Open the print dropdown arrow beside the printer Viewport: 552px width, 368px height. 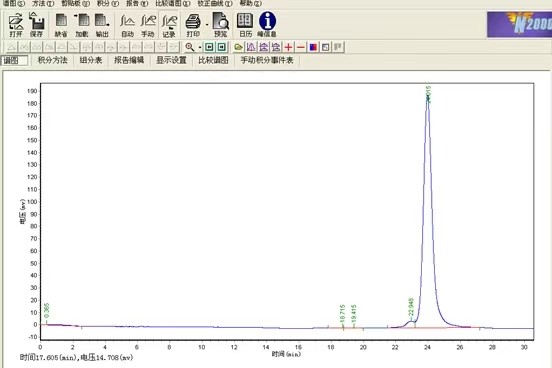coord(207,25)
